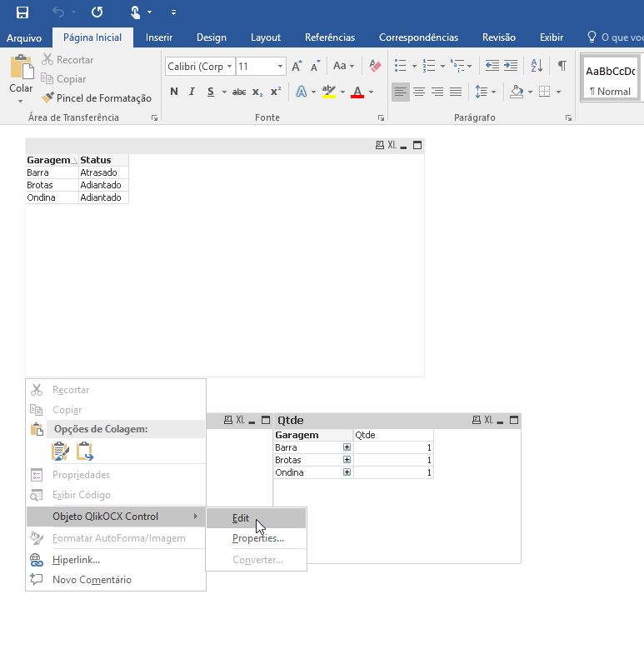644x659 pixels.
Task: Click Pincel de Formatação
Action: click(97, 98)
